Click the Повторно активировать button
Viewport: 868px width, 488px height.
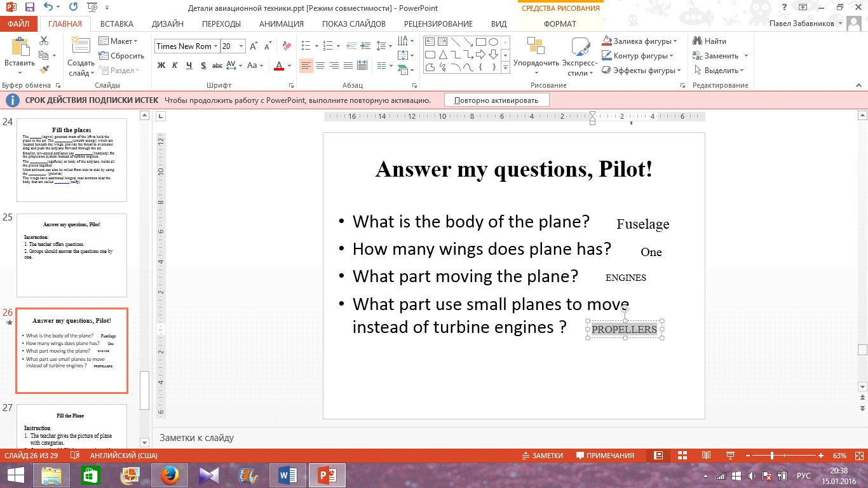pyautogui.click(x=496, y=100)
